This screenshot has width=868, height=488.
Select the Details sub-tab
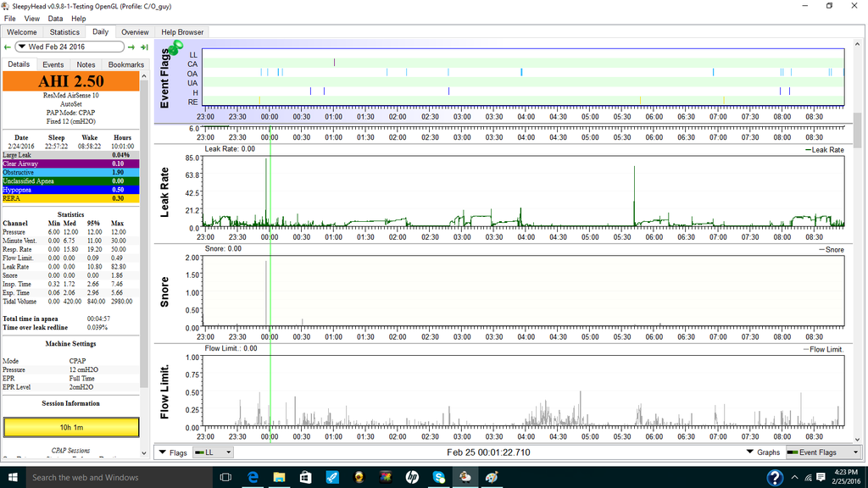pos(19,64)
